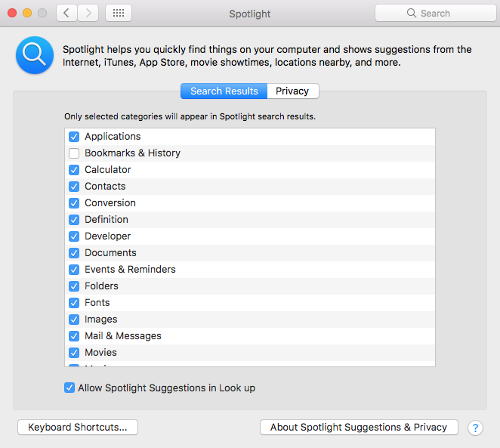This screenshot has width=500, height=448.
Task: Select the "Mail & Messages" label
Action: coord(123,336)
